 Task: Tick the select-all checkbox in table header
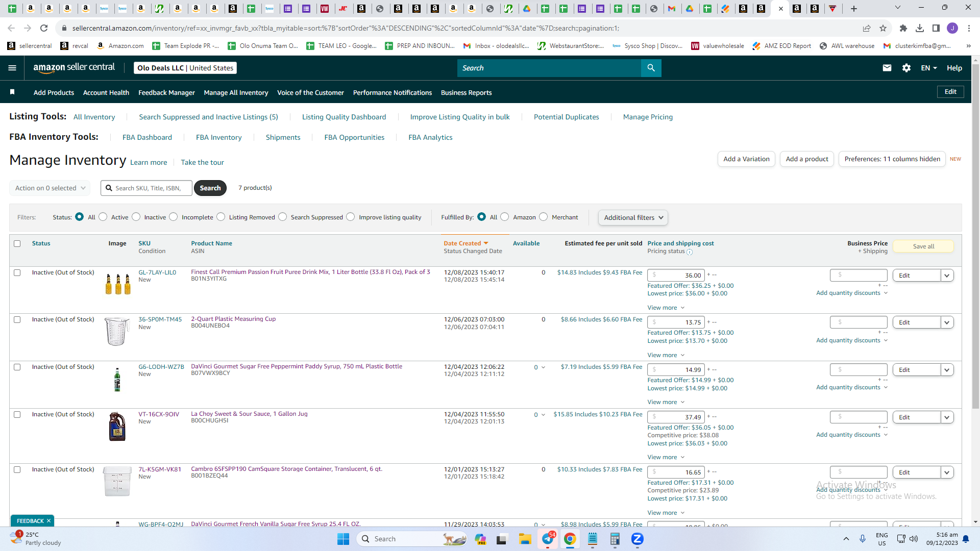pos(17,243)
